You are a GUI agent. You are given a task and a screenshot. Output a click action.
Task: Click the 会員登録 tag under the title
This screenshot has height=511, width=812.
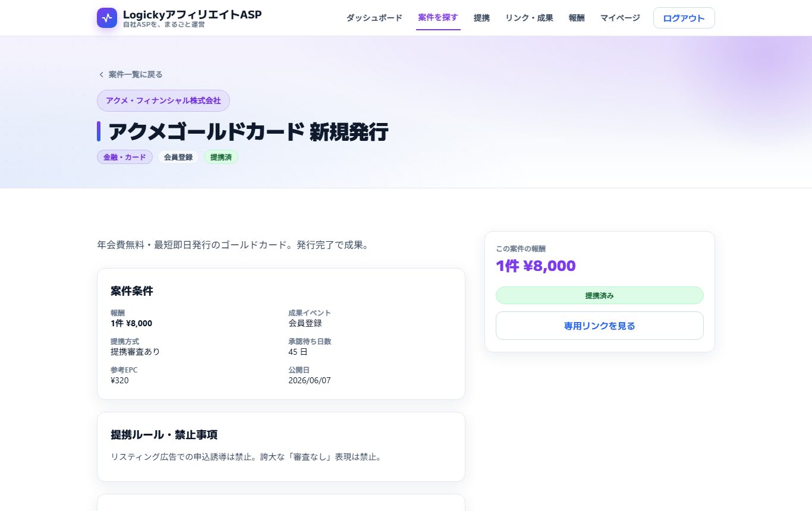tap(178, 157)
